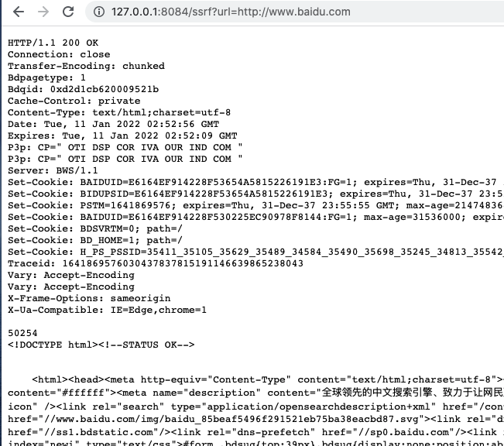Screen dimensions: 504x446
Task: Click the 'Server: BWS/1.1' line
Action: pos(53,170)
